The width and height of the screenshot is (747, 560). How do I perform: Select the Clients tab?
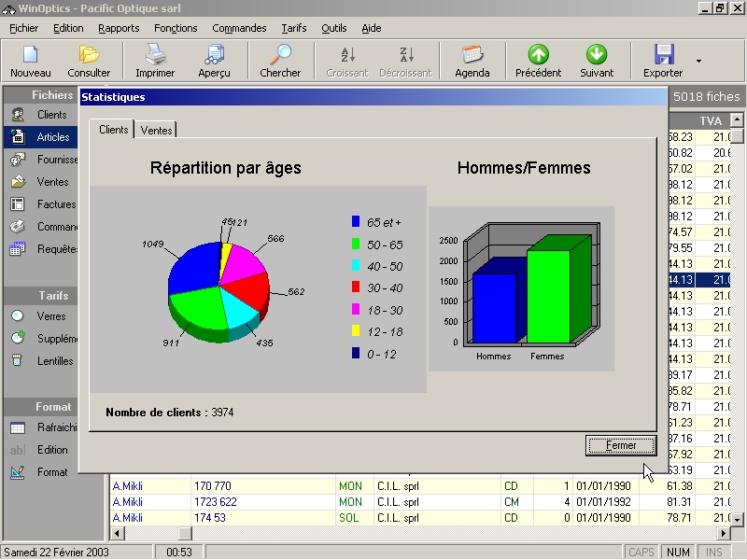point(114,130)
